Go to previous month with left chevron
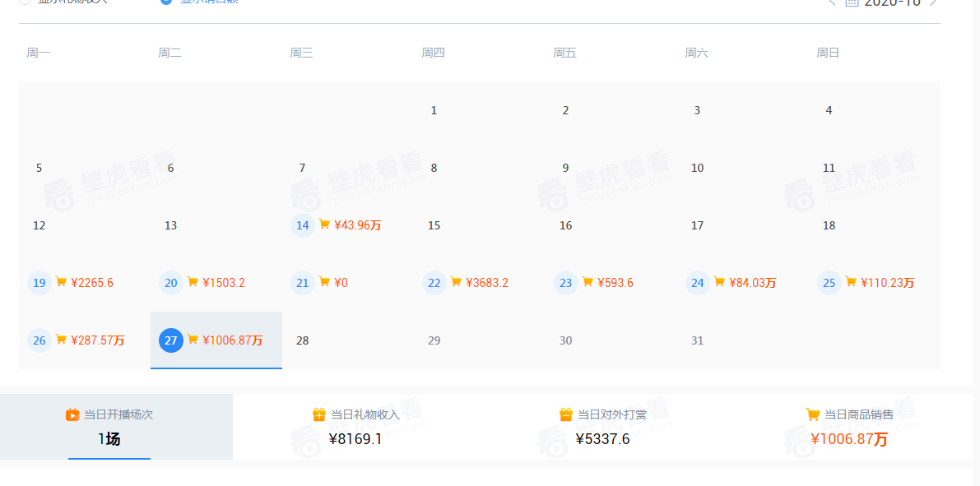Image resolution: width=980 pixels, height=486 pixels. pyautogui.click(x=832, y=2)
